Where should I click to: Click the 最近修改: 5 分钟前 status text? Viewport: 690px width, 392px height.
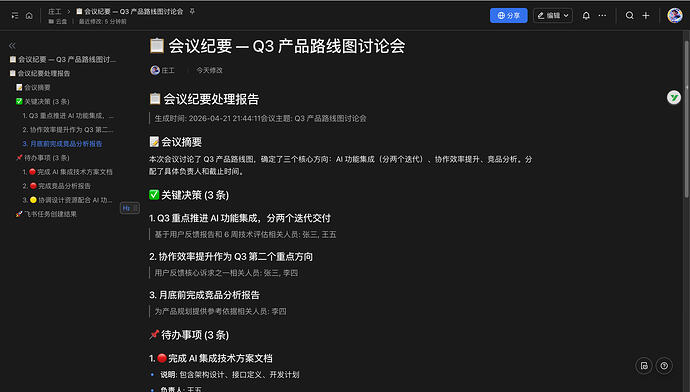click(x=103, y=21)
